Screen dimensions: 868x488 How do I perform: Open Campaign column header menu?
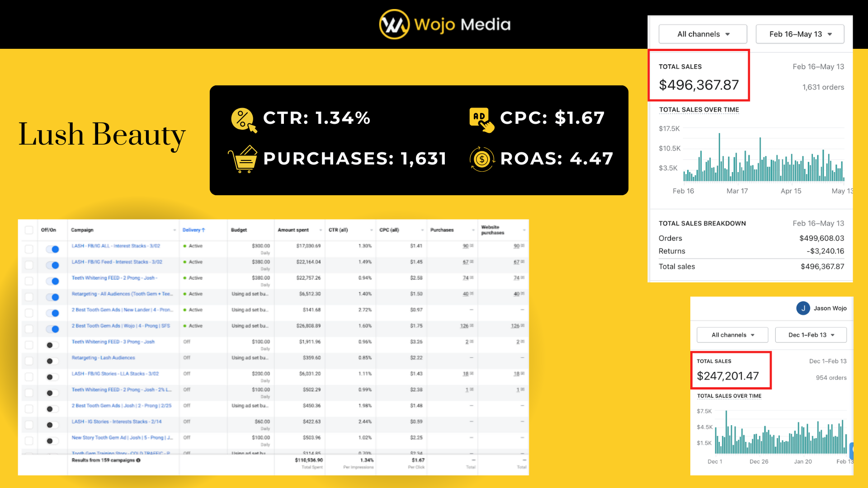click(x=175, y=230)
